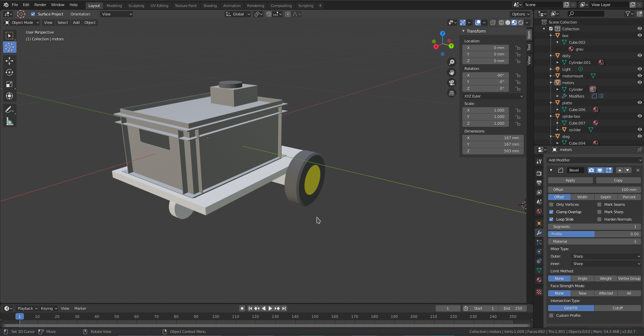Open the Add Modifier dropdown
Screen dimensions: 644x336
tap(594, 160)
